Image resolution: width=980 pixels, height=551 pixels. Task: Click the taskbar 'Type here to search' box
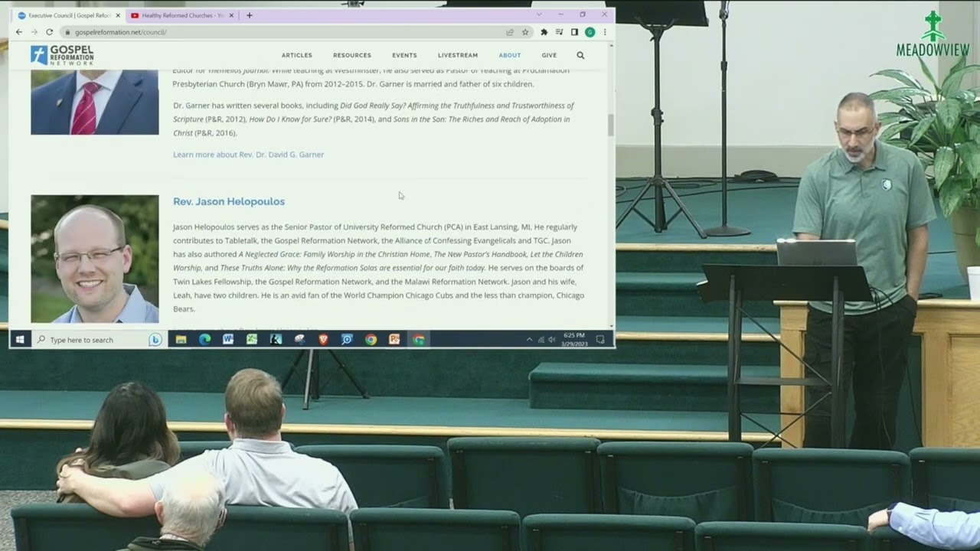tap(98, 340)
